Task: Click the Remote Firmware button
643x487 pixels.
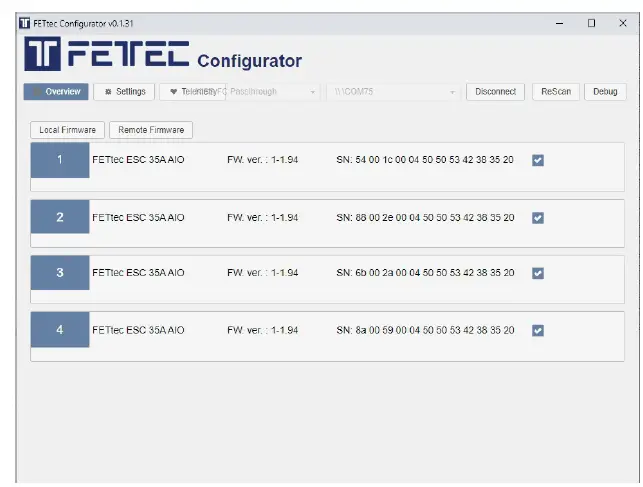Action: pyautogui.click(x=151, y=130)
